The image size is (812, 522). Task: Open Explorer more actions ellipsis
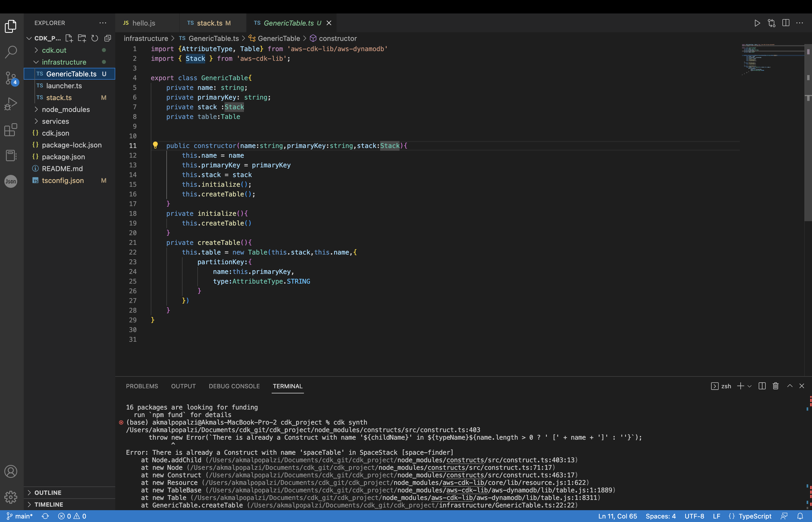[x=103, y=23]
